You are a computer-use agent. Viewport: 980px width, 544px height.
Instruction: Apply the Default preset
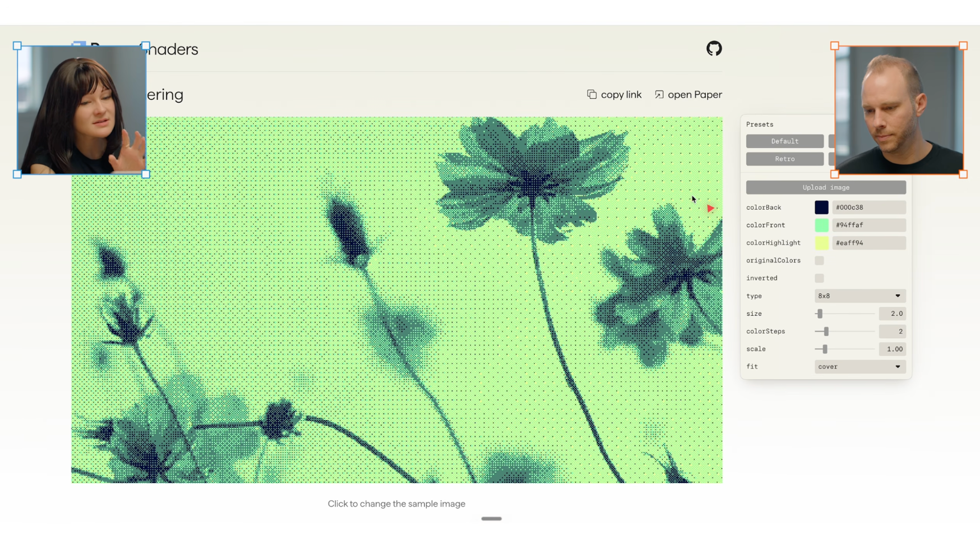(785, 141)
